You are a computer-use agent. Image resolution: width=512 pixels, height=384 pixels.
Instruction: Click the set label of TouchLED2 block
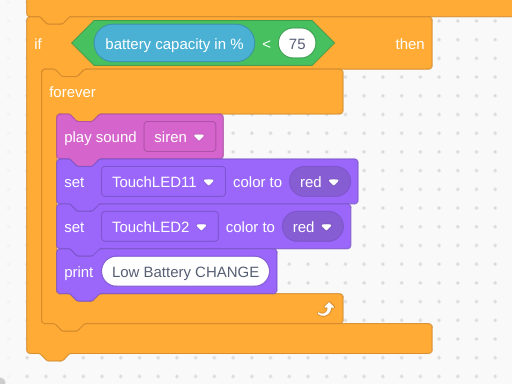point(74,227)
